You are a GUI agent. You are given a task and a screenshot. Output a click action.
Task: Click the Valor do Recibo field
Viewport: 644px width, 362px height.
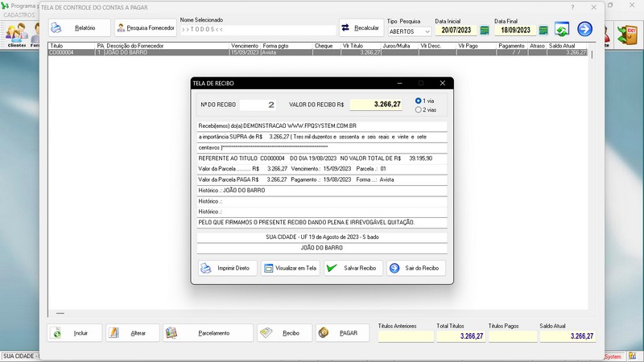click(376, 105)
